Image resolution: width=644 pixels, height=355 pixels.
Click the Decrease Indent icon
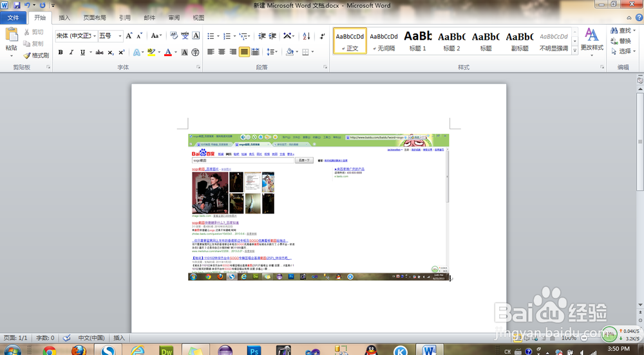pos(261,36)
